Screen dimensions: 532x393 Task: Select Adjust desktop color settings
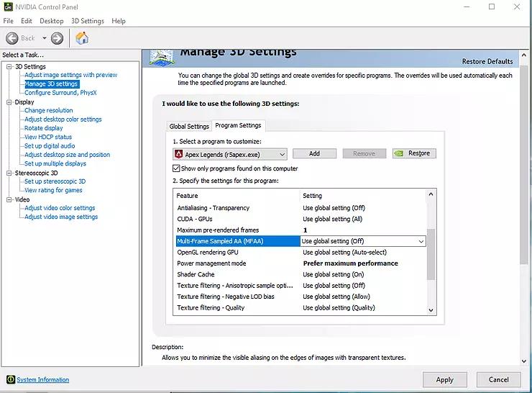(63, 119)
